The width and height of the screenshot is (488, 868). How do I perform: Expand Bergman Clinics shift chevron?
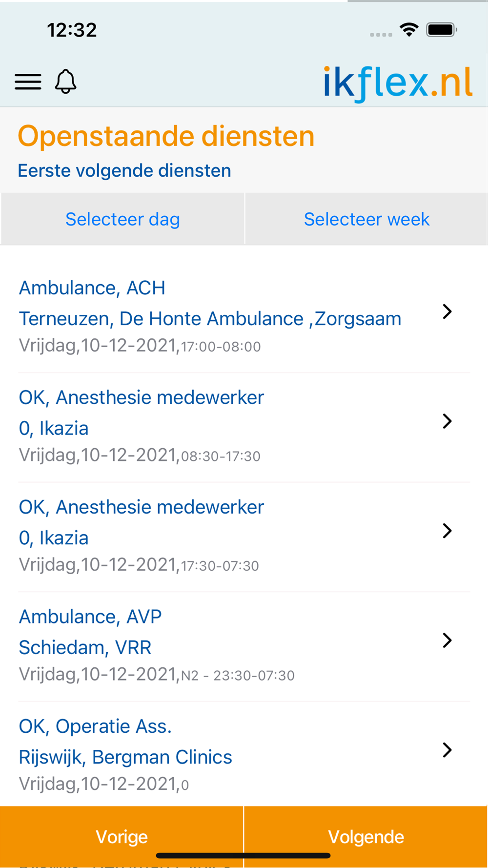click(x=447, y=750)
